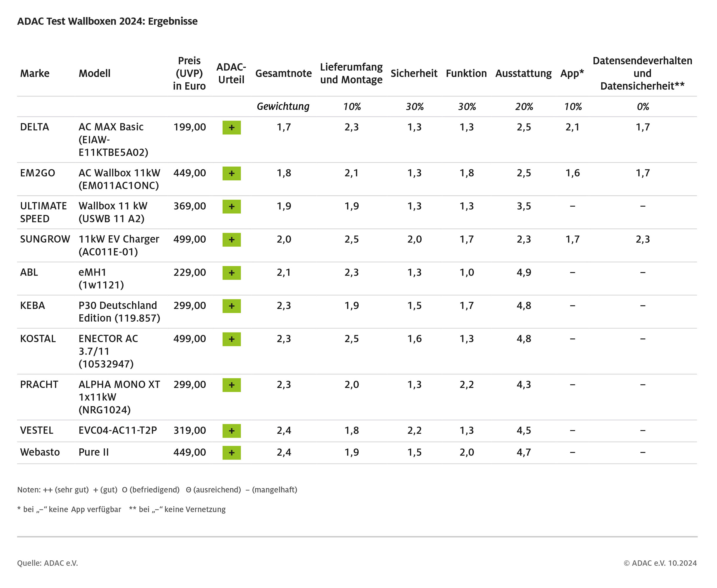Click the VESTEL price '319,00'
Viewport: 717px width, 588px height.
tap(189, 431)
